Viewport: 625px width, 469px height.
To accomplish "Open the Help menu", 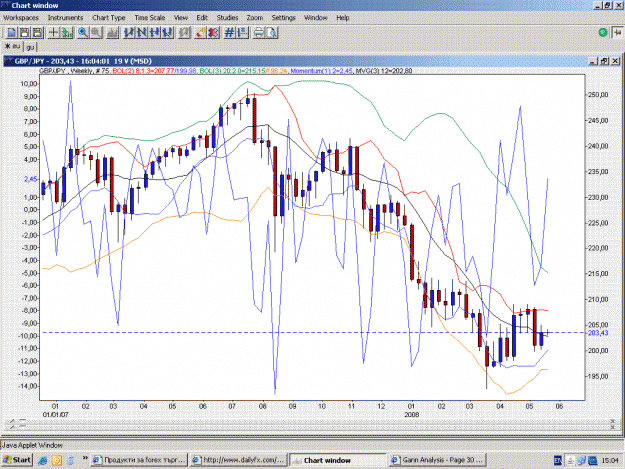I will (x=342, y=18).
